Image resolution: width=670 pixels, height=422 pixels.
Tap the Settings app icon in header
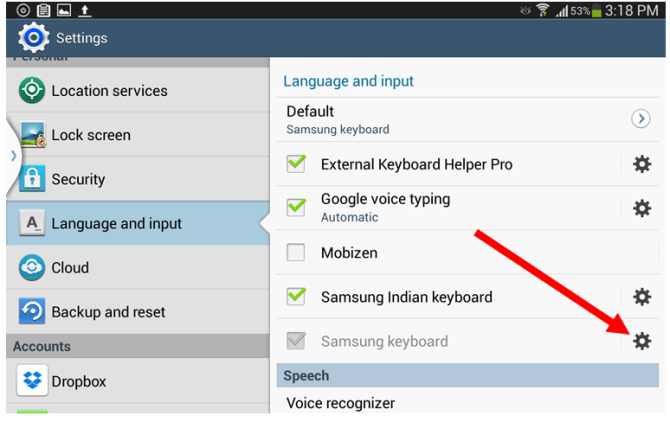coord(33,38)
